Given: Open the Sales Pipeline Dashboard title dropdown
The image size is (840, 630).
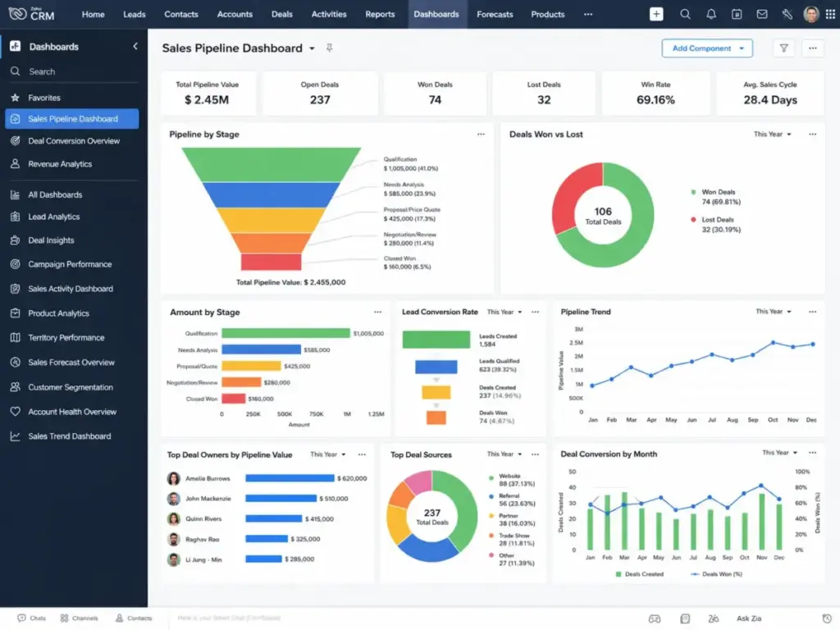Looking at the screenshot, I should [312, 48].
